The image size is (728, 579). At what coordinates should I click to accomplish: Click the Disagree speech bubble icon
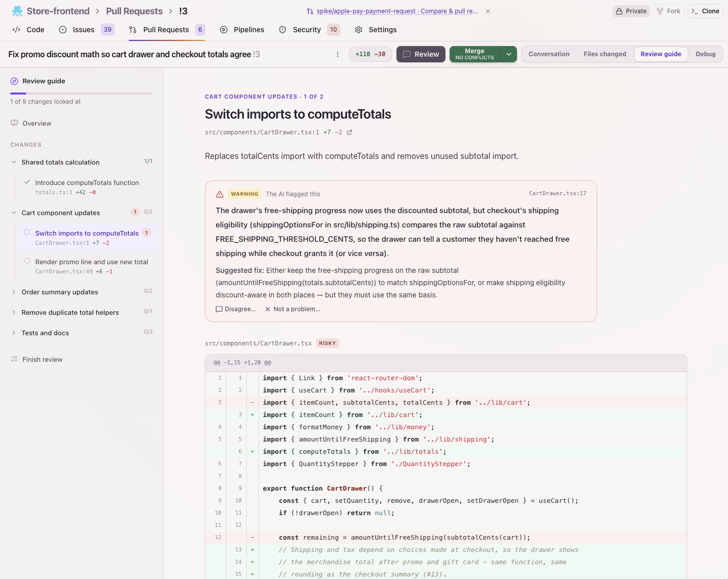[219, 309]
